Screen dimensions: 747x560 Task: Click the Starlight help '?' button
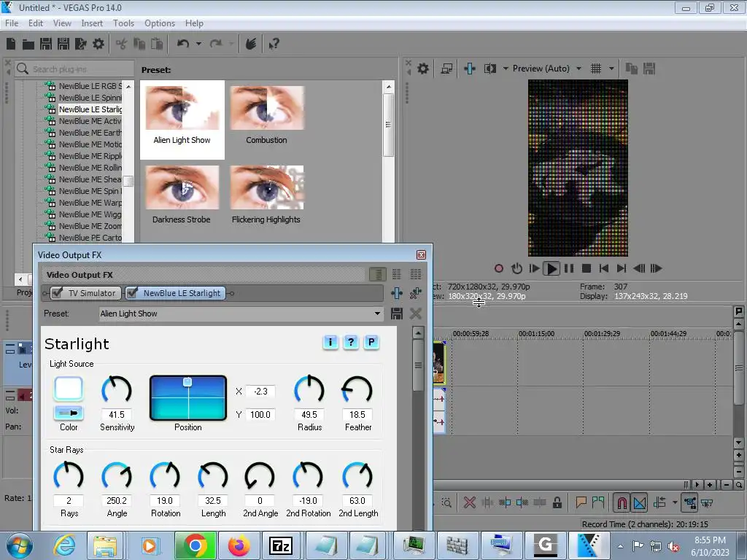click(351, 342)
